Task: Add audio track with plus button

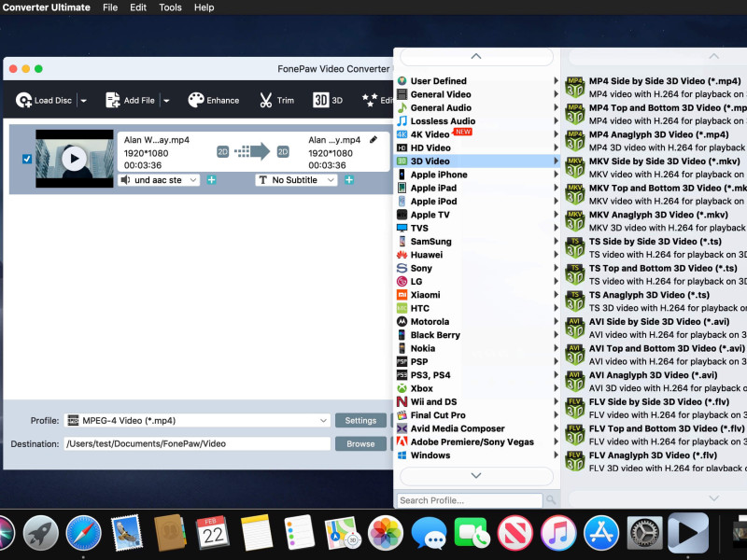Action: pyautogui.click(x=212, y=180)
